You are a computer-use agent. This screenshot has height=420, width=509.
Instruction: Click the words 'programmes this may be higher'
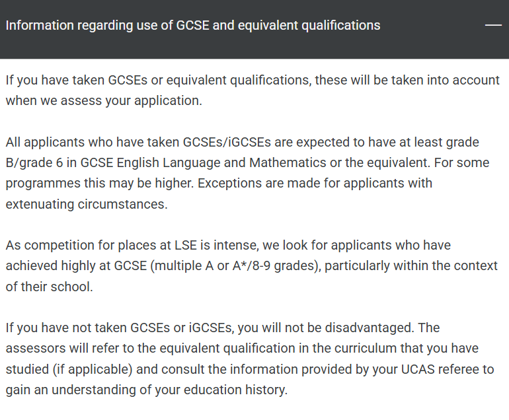[x=99, y=183]
